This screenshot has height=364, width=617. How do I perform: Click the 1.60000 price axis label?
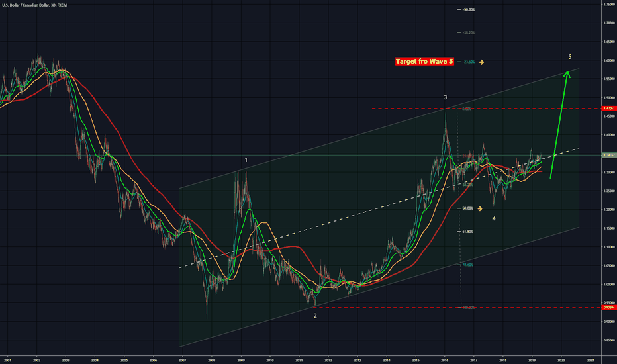click(x=609, y=60)
